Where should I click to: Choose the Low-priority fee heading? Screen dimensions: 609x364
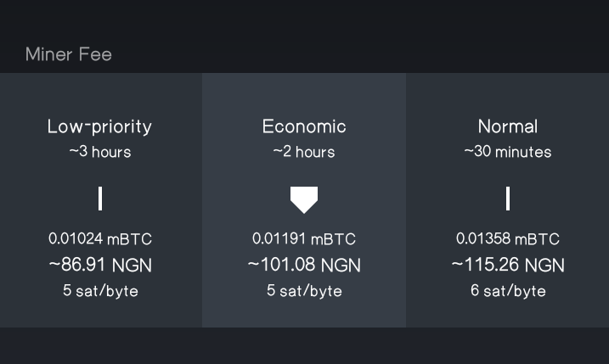[x=100, y=127]
